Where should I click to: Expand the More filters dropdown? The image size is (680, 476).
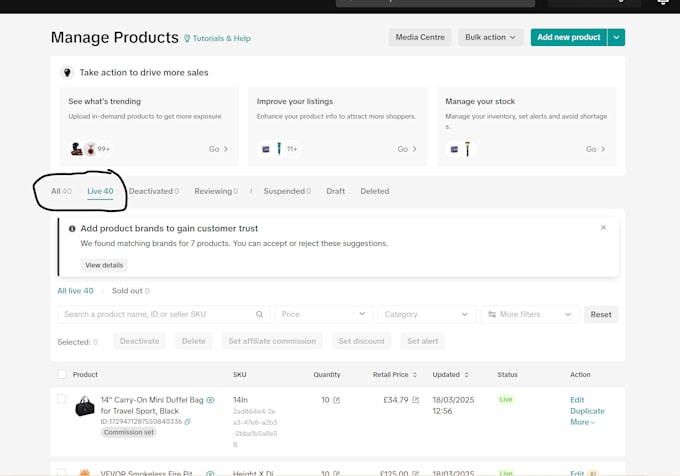tap(530, 314)
